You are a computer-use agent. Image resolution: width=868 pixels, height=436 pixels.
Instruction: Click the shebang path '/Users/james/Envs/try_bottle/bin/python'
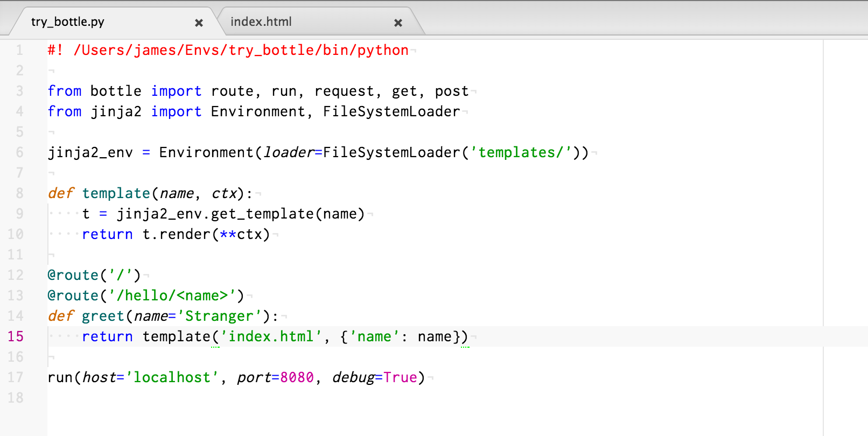tap(241, 50)
